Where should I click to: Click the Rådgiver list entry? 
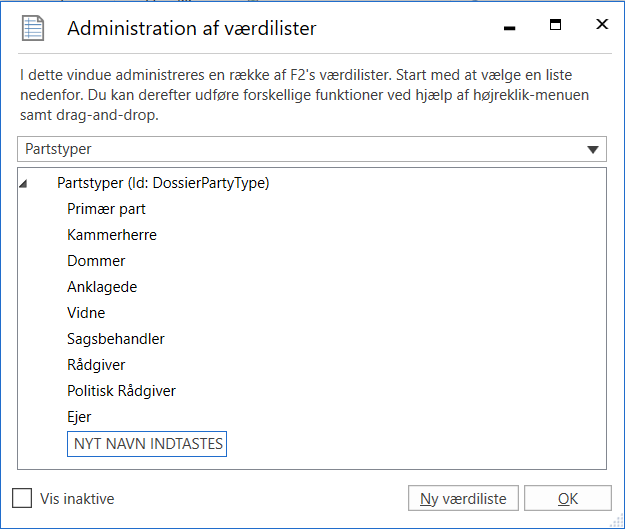pyautogui.click(x=96, y=365)
